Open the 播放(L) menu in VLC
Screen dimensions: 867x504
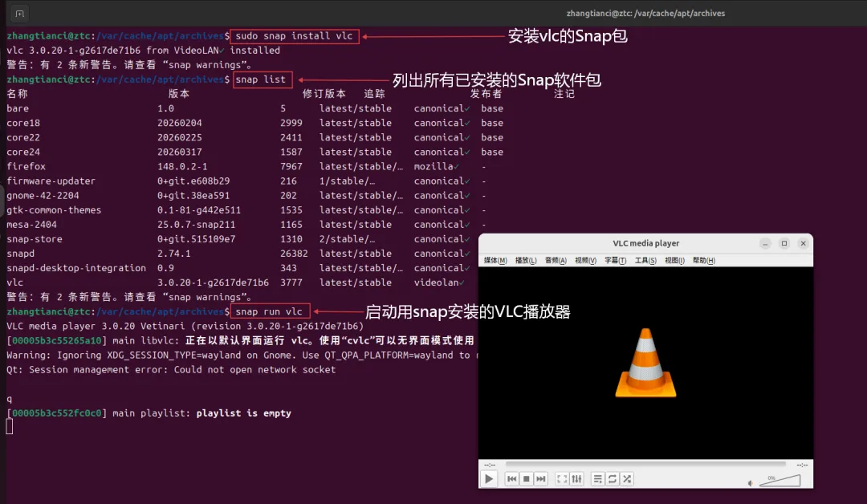coord(525,260)
